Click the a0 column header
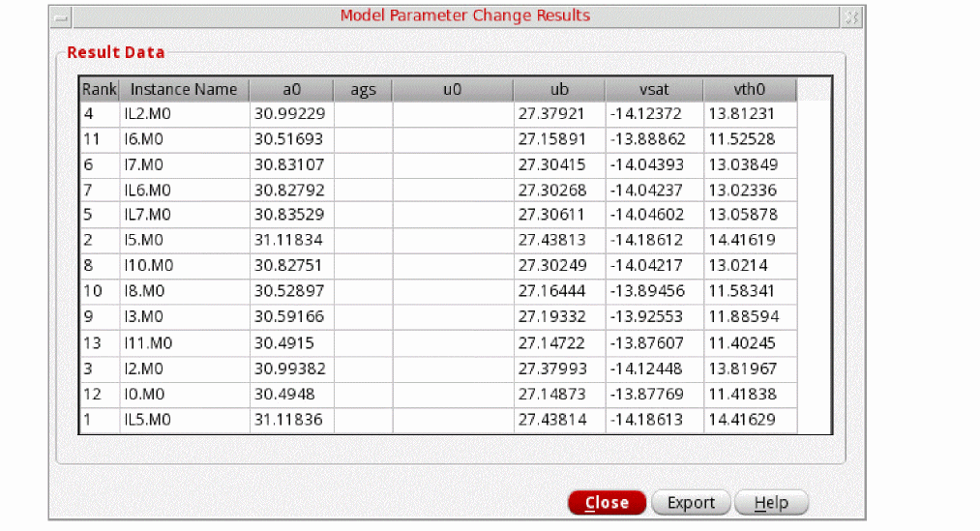Viewport: 980px width, 531px height. 292,89
